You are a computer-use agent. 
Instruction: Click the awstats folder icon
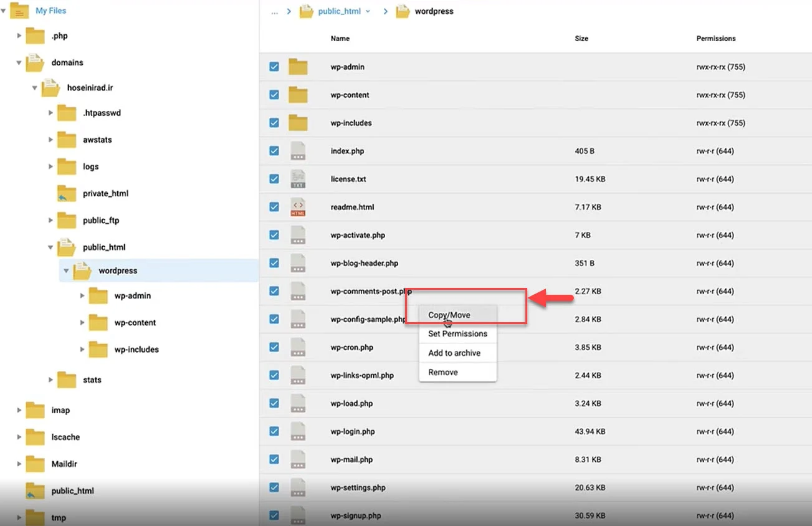pyautogui.click(x=67, y=140)
